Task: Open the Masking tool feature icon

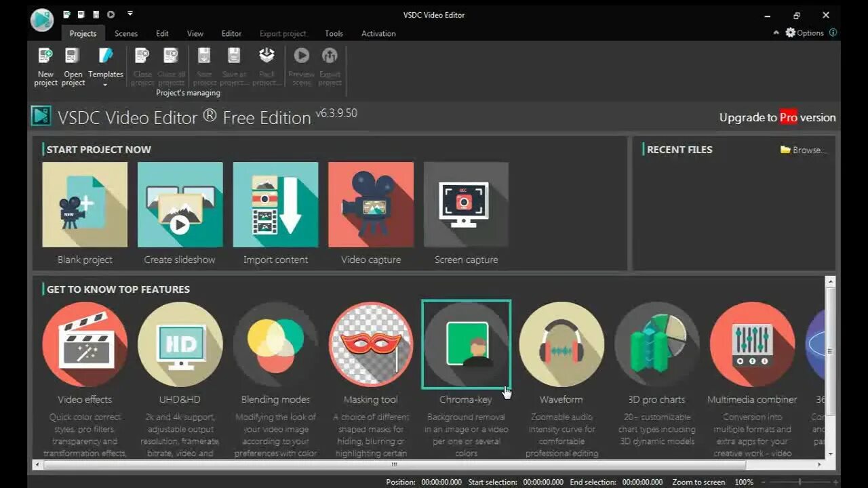Action: 371,344
